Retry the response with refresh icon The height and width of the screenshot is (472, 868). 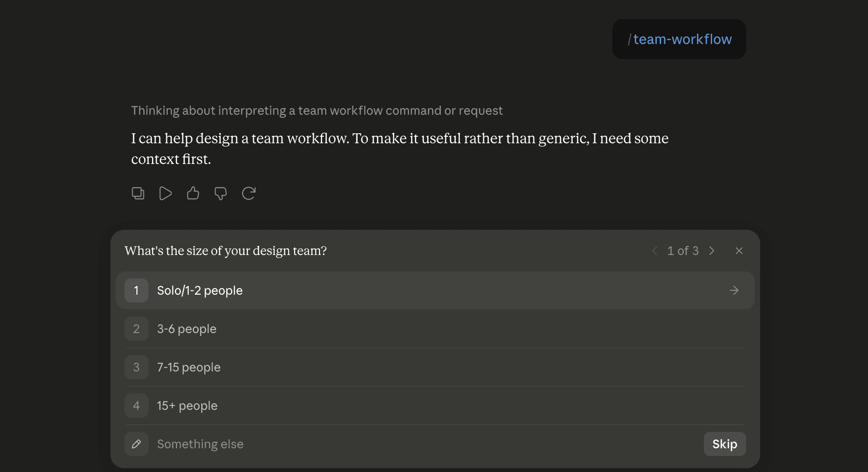tap(248, 193)
